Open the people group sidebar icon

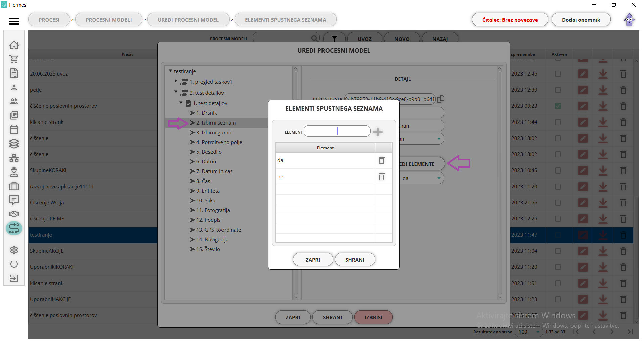pyautogui.click(x=14, y=101)
